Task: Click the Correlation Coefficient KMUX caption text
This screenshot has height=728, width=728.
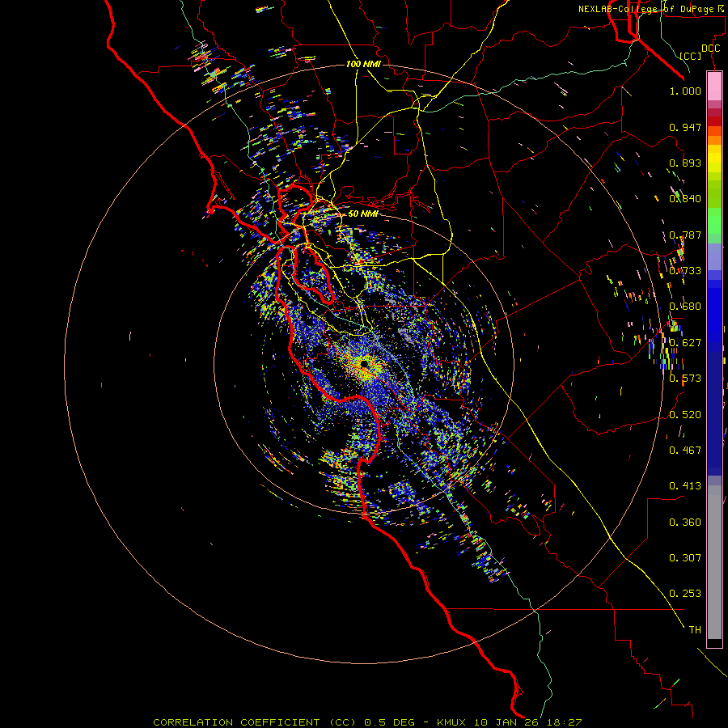Action: (367, 722)
